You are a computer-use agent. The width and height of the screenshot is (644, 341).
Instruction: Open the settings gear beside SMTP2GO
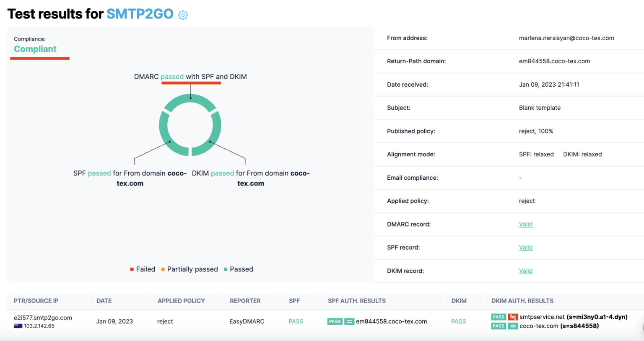pos(183,15)
